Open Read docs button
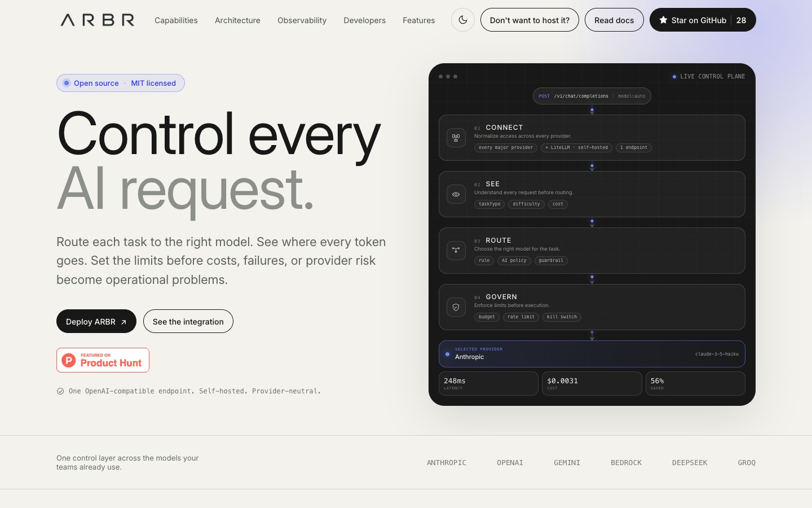812x508 pixels. point(614,20)
